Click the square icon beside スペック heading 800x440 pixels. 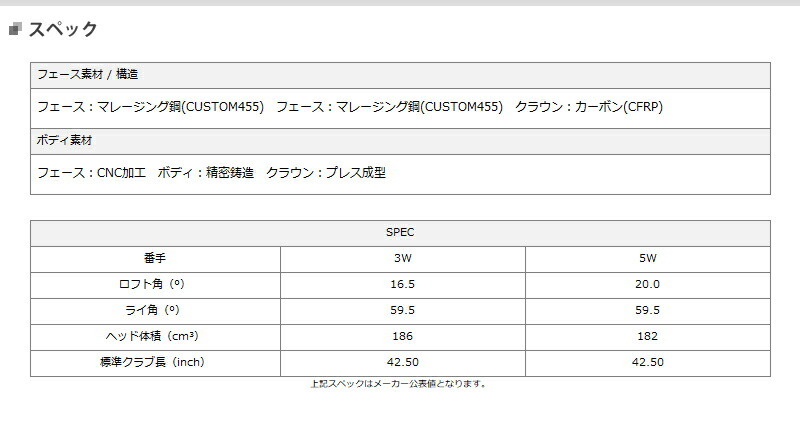[x=15, y=29]
